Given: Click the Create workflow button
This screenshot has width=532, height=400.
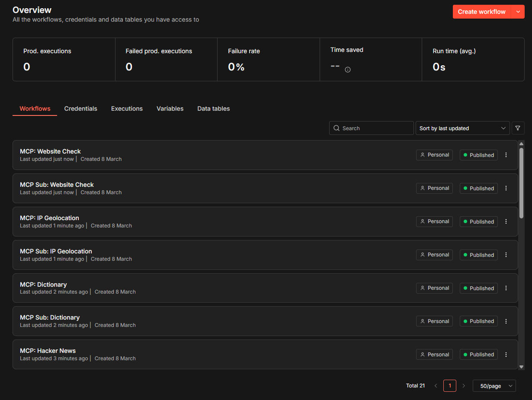Looking at the screenshot, I should click(x=481, y=12).
